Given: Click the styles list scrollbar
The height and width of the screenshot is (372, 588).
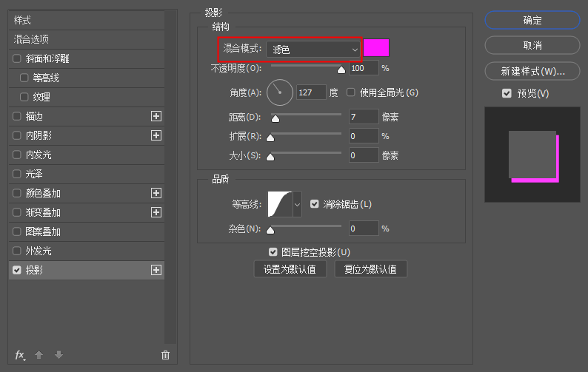Looking at the screenshot, I should point(170,177).
